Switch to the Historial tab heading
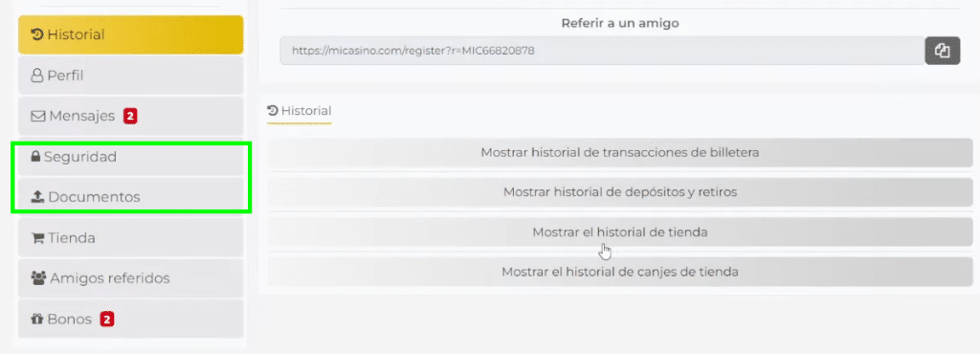 pos(299,111)
